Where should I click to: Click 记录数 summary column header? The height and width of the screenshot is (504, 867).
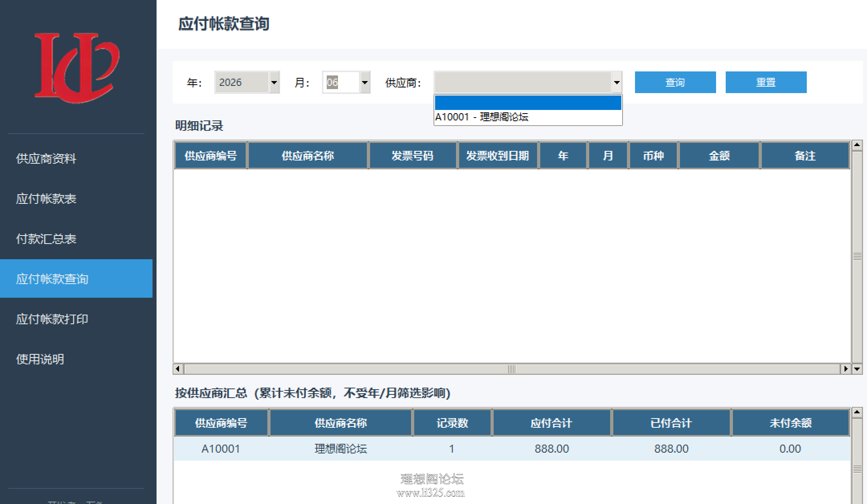[x=452, y=423]
